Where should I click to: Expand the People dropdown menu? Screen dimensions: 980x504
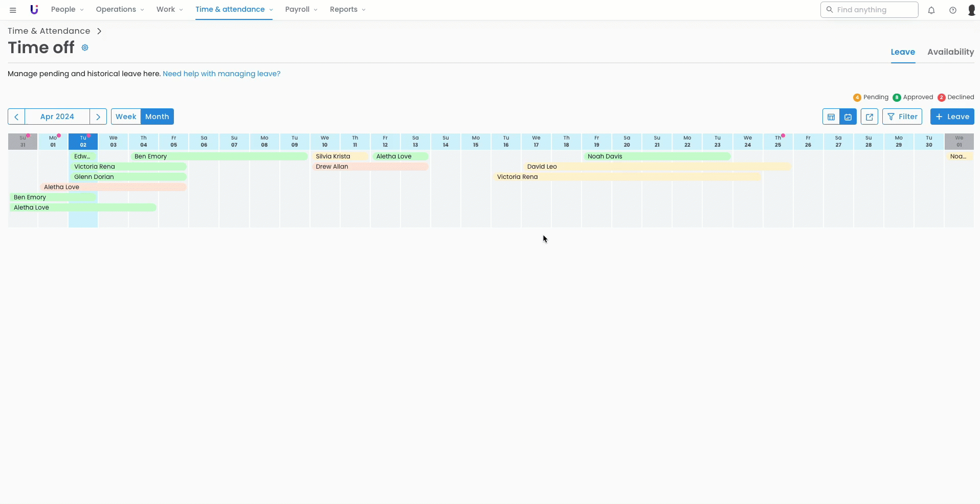tap(67, 10)
